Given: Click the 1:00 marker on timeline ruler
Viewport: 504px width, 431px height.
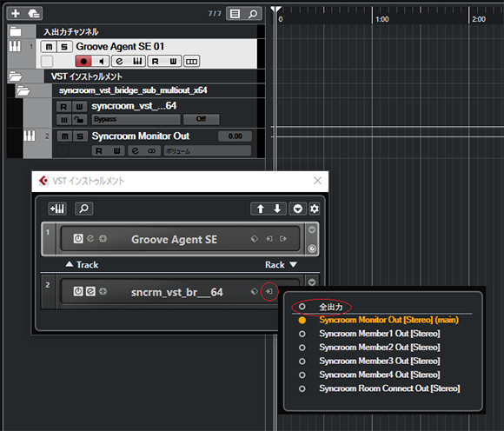Looking at the screenshot, I should pos(381,19).
